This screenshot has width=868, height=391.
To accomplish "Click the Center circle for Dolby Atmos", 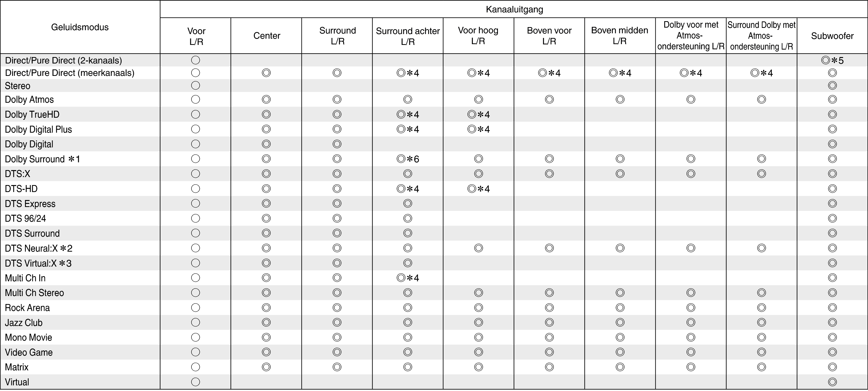I will click(266, 100).
